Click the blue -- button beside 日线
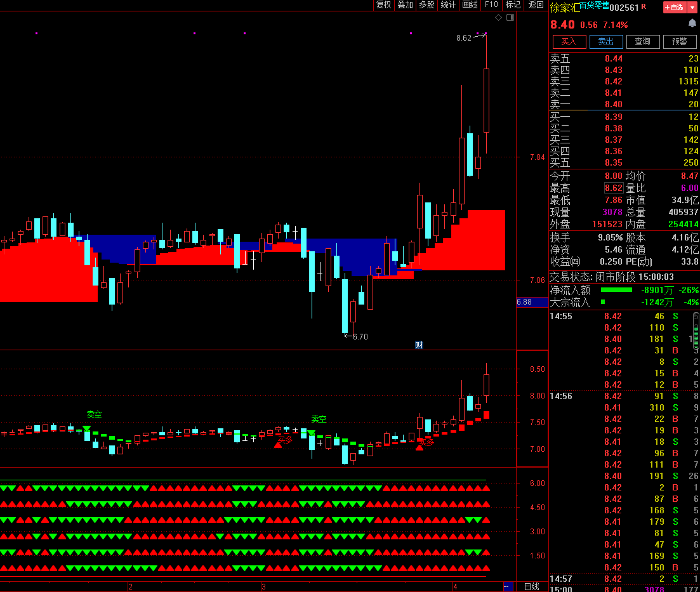The height and width of the screenshot is (592, 700). [x=508, y=587]
